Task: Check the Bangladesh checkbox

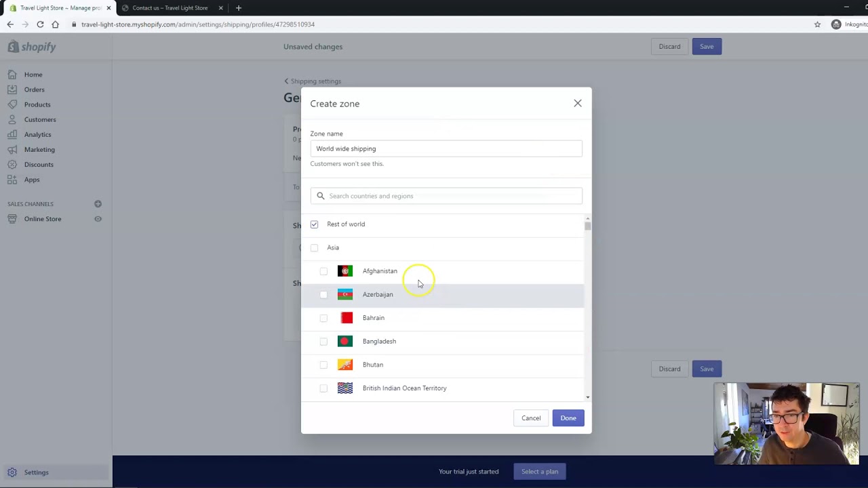Action: 323,341
